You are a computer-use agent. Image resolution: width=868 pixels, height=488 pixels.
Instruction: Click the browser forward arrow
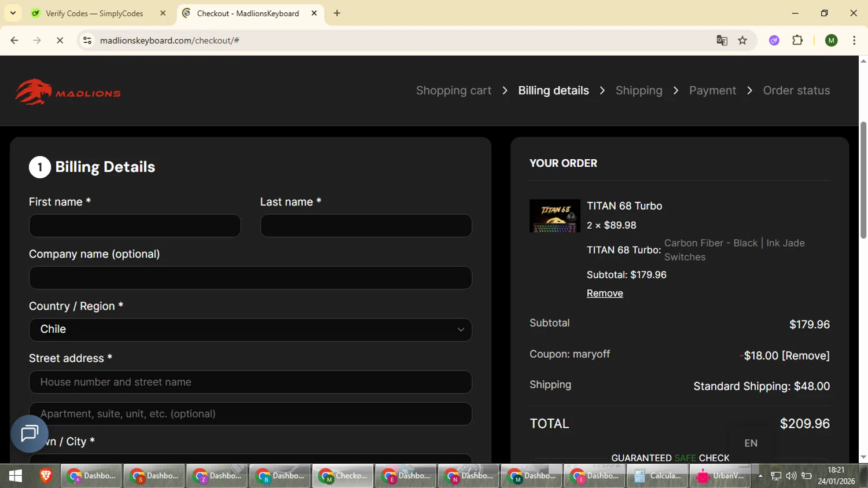point(37,41)
